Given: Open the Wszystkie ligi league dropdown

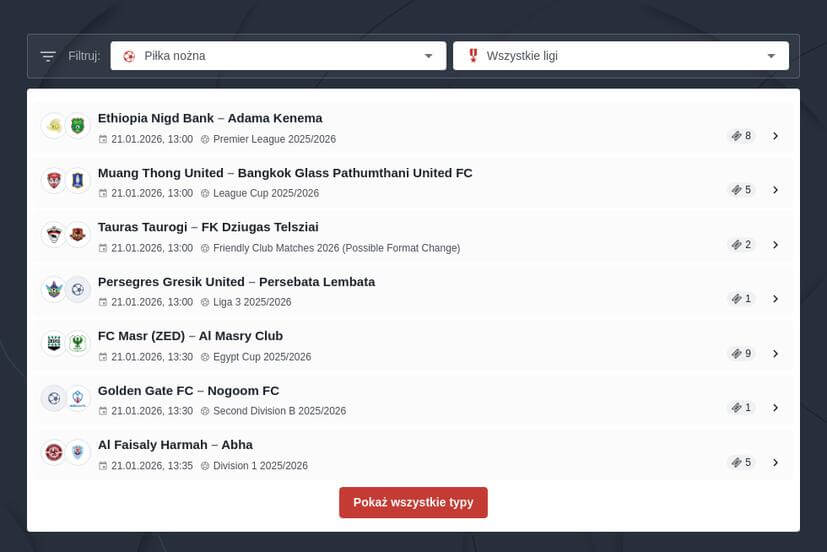Looking at the screenshot, I should point(620,56).
